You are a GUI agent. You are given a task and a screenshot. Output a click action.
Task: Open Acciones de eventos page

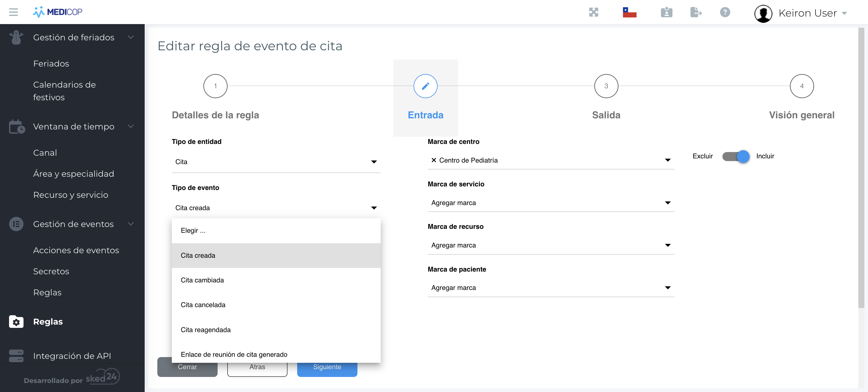76,250
